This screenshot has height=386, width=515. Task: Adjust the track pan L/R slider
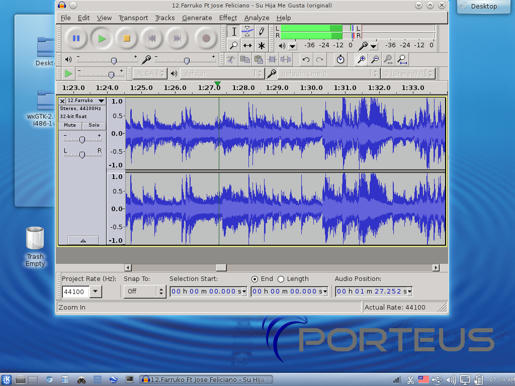(x=82, y=154)
